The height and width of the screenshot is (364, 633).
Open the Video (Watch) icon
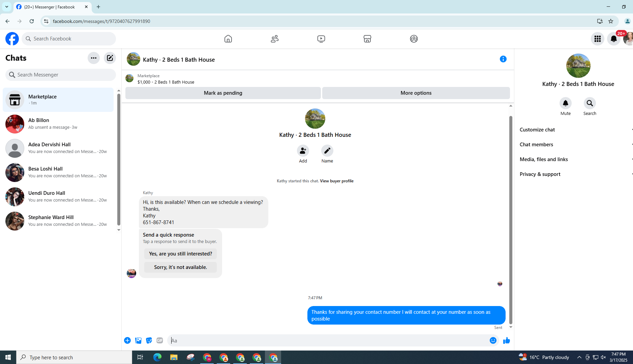pos(321,39)
